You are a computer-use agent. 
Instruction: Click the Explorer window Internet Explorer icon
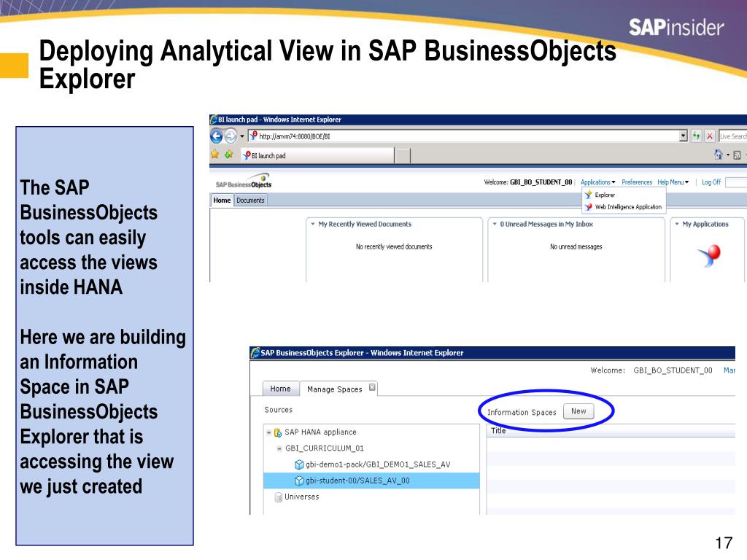[x=255, y=352]
